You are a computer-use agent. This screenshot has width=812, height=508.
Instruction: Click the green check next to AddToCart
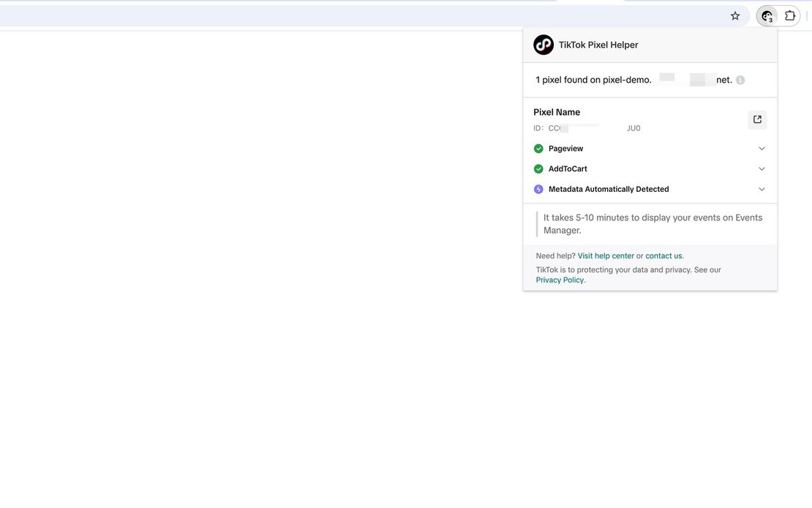(x=538, y=169)
